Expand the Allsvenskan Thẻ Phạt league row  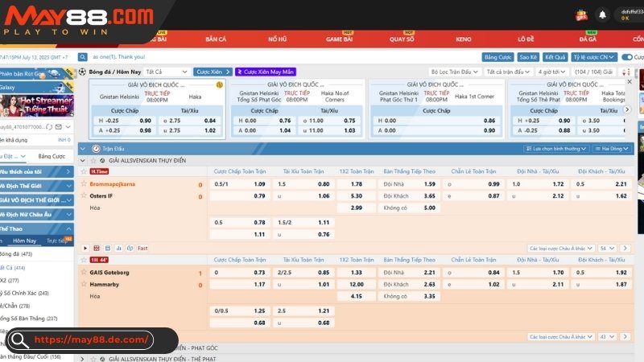click(82, 359)
